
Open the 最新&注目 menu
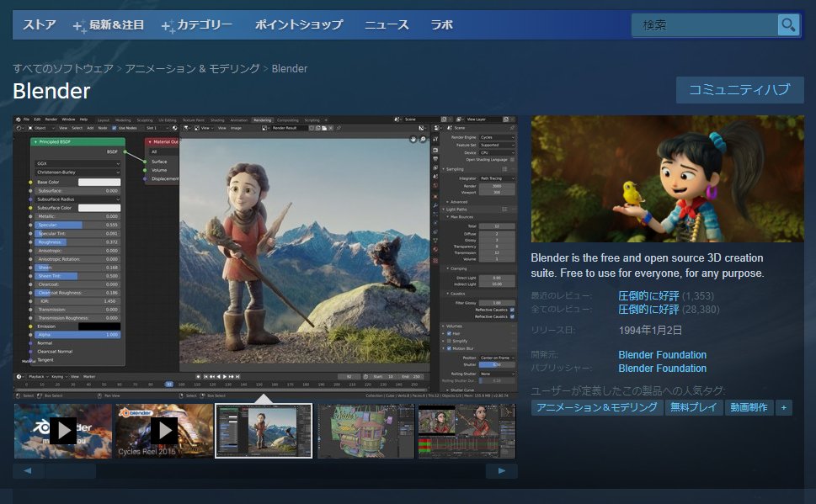pyautogui.click(x=109, y=24)
